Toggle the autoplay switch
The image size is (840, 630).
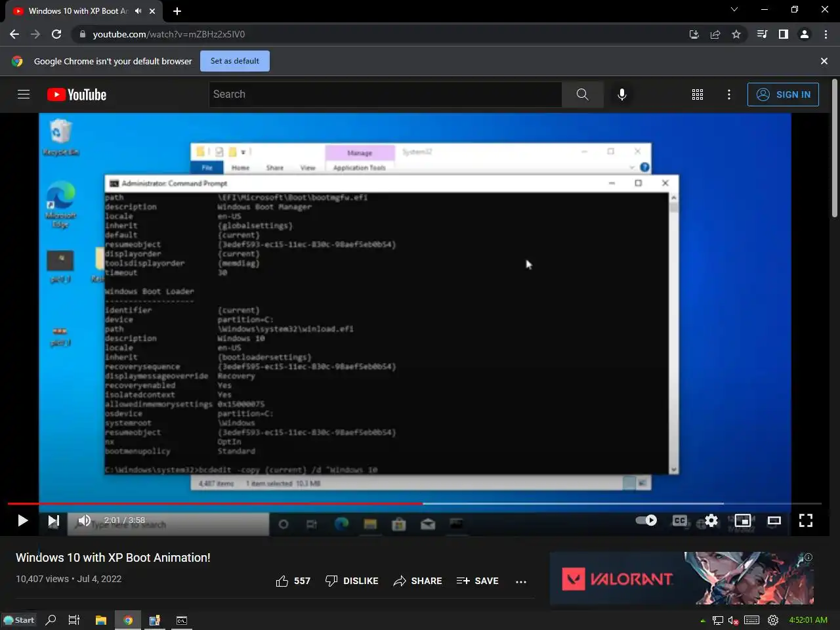tap(646, 520)
